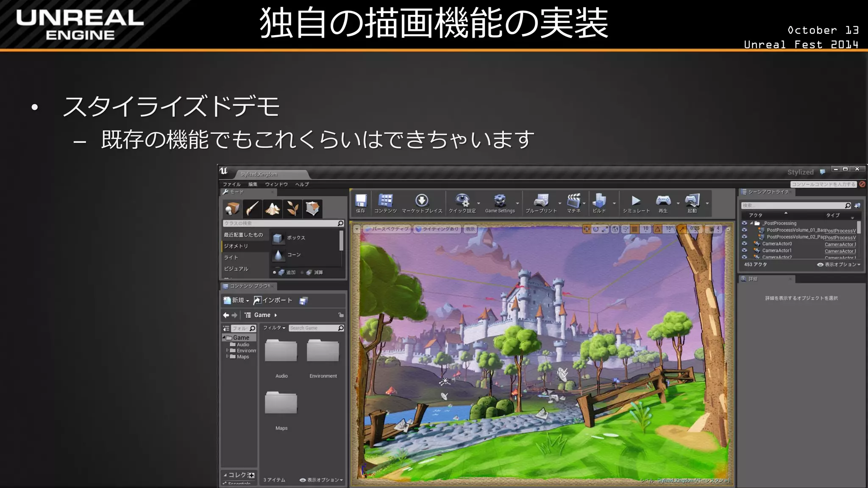Toggle visibility of CameraActor0
This screenshot has height=488, width=868.
pyautogui.click(x=745, y=244)
